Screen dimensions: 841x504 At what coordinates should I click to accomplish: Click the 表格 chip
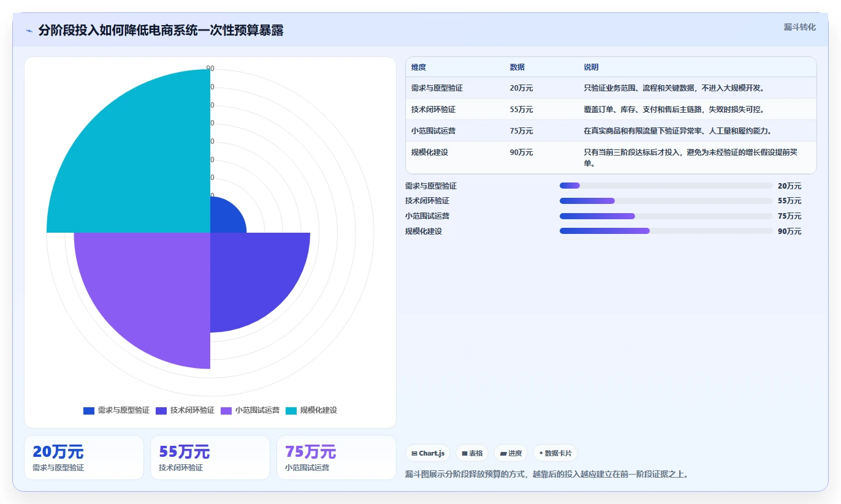point(472,453)
